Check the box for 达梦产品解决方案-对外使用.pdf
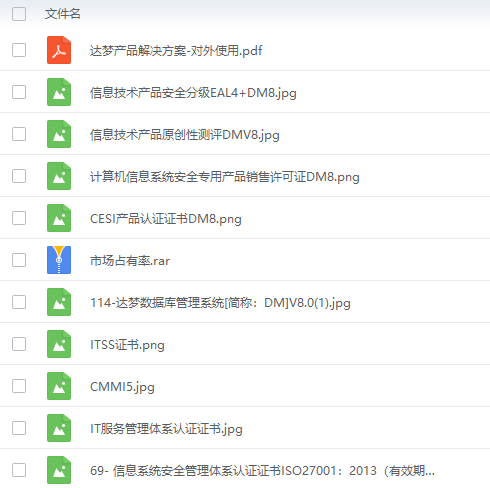Screen dimensions: 490x488 [x=19, y=50]
